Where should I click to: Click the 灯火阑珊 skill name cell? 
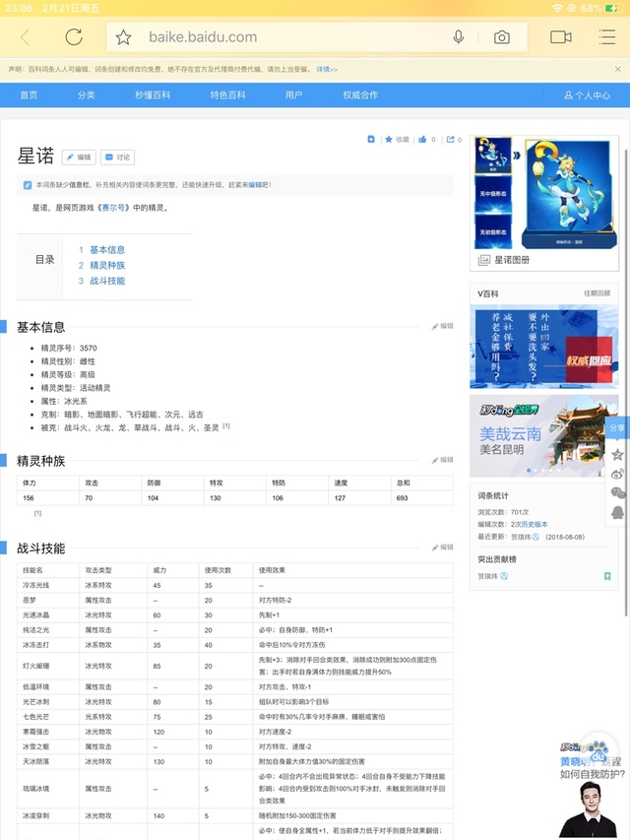(x=47, y=666)
